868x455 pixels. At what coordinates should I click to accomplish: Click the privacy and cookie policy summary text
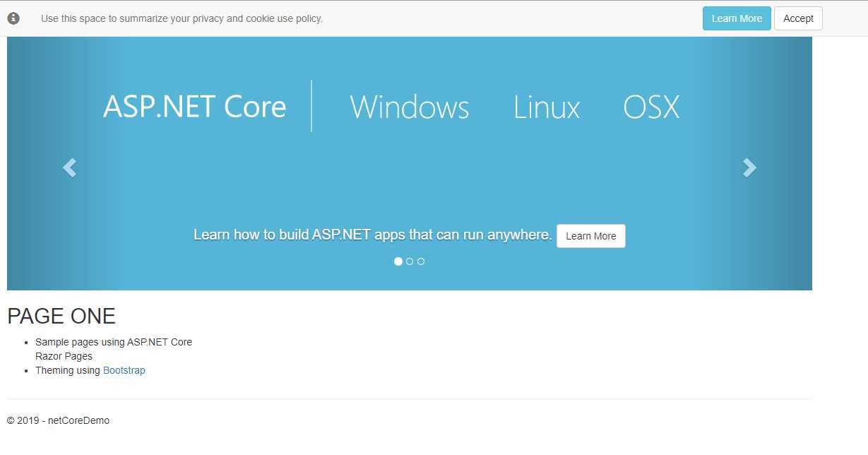pyautogui.click(x=182, y=18)
